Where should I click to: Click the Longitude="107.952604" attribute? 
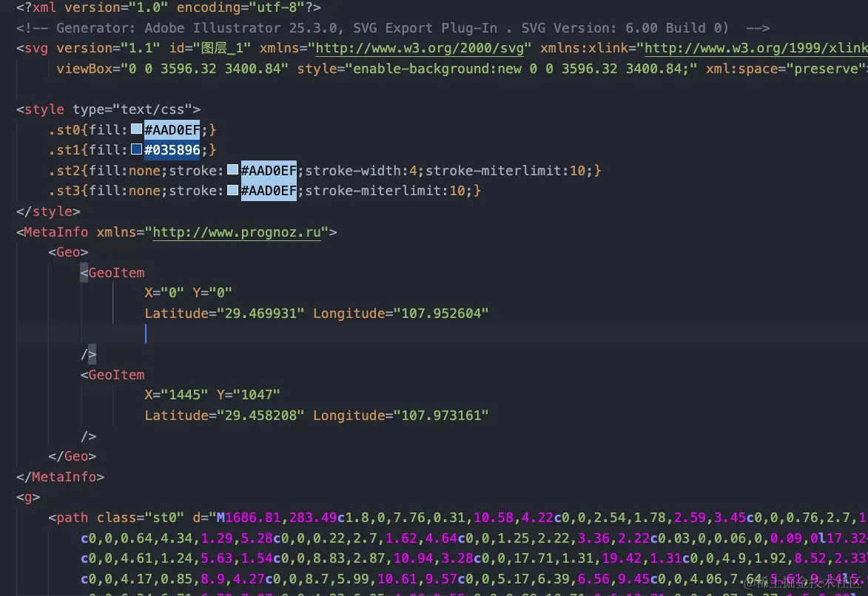click(x=401, y=314)
